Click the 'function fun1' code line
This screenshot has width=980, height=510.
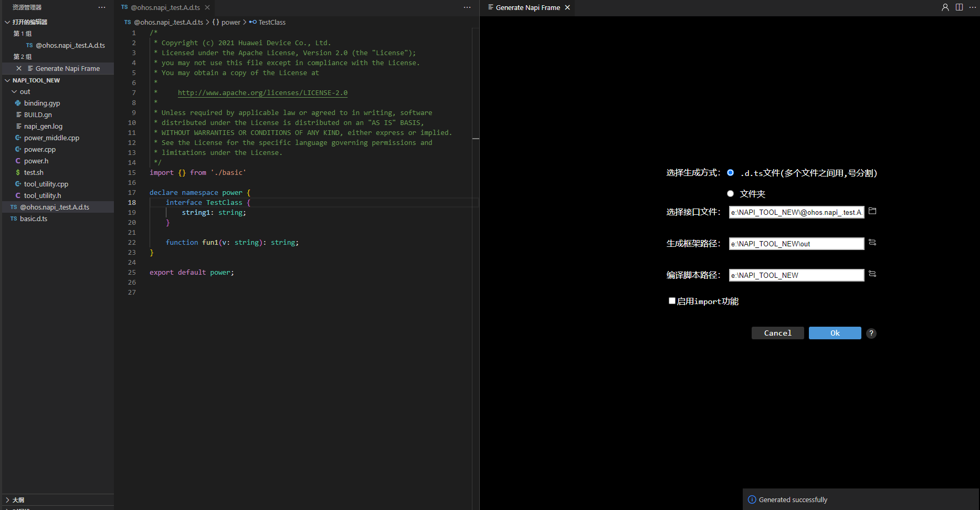232,242
